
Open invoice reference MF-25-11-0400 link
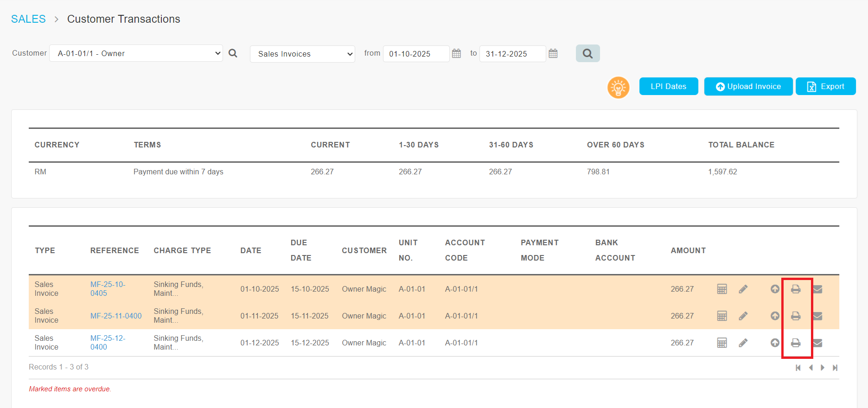click(116, 316)
